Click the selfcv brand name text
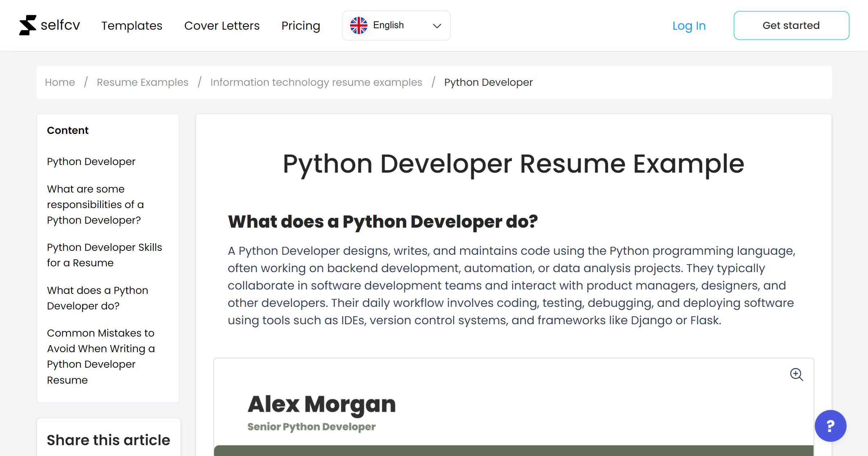This screenshot has width=868, height=456. [60, 25]
